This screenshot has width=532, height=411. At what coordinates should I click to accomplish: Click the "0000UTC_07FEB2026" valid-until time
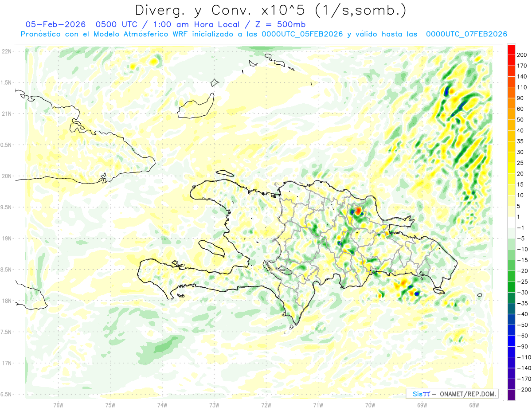(x=466, y=34)
